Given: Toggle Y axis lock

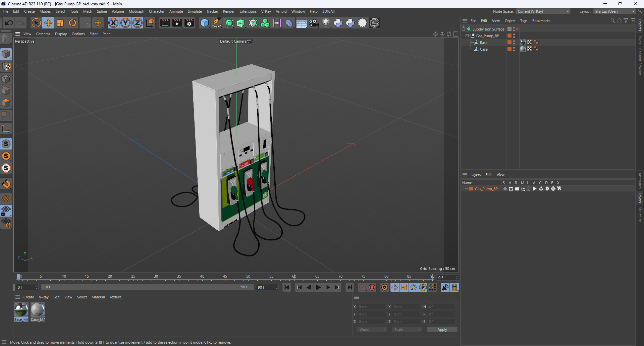Looking at the screenshot, I should click(125, 23).
